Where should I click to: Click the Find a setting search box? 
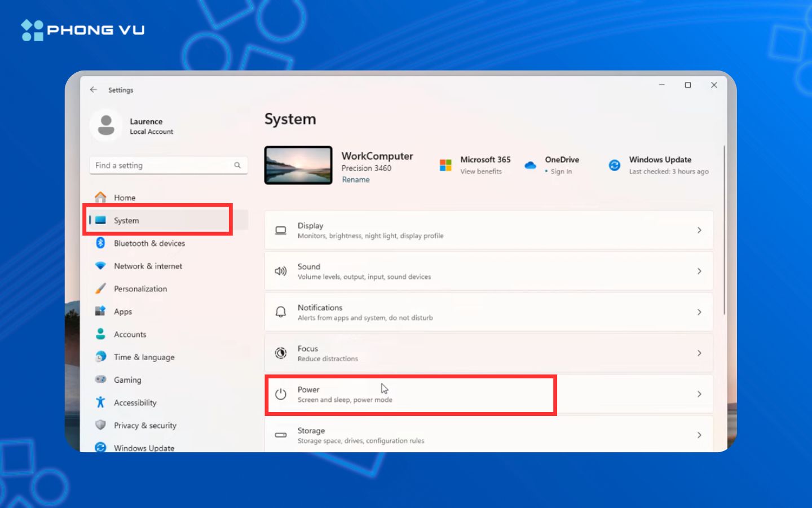168,165
